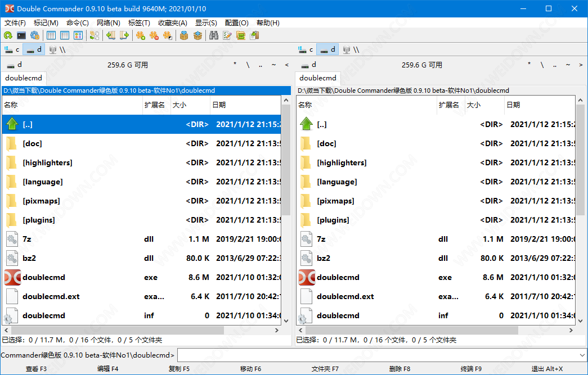Click the synchronize directories icon

click(x=241, y=35)
